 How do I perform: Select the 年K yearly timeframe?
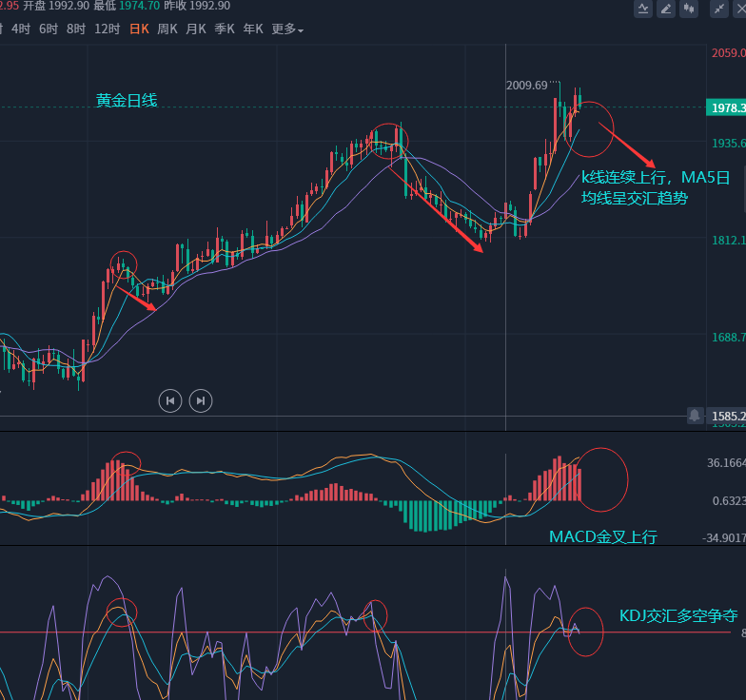(253, 29)
